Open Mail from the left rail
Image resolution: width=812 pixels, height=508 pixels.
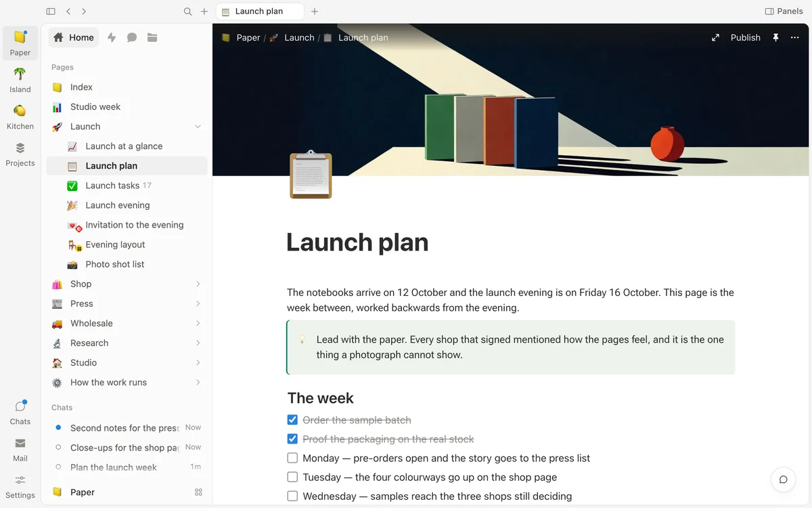(x=20, y=449)
